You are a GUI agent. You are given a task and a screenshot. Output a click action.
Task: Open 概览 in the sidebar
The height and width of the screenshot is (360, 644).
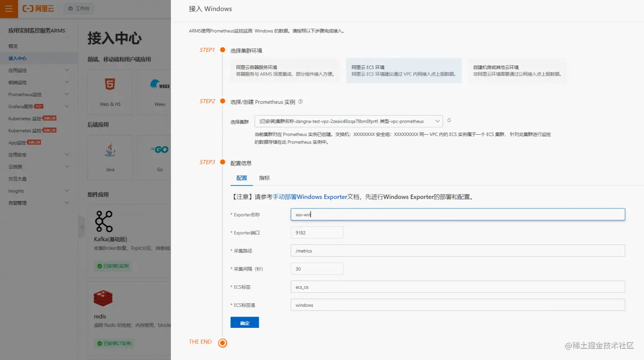click(13, 46)
